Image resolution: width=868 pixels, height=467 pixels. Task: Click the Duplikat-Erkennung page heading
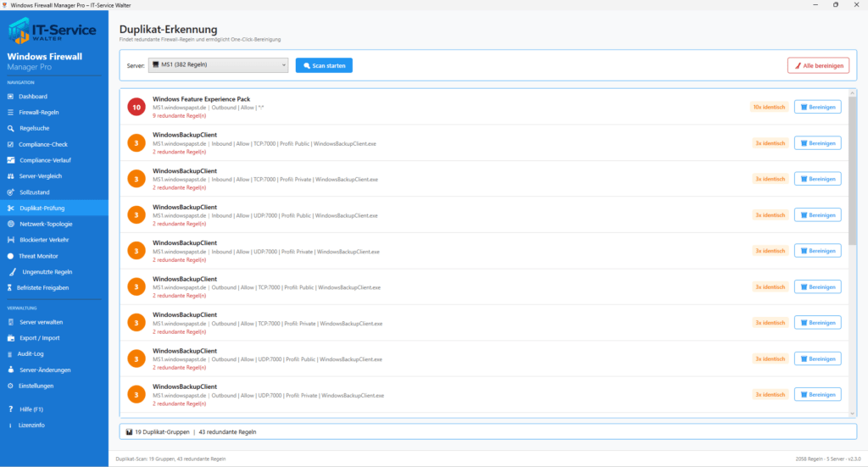coord(169,30)
